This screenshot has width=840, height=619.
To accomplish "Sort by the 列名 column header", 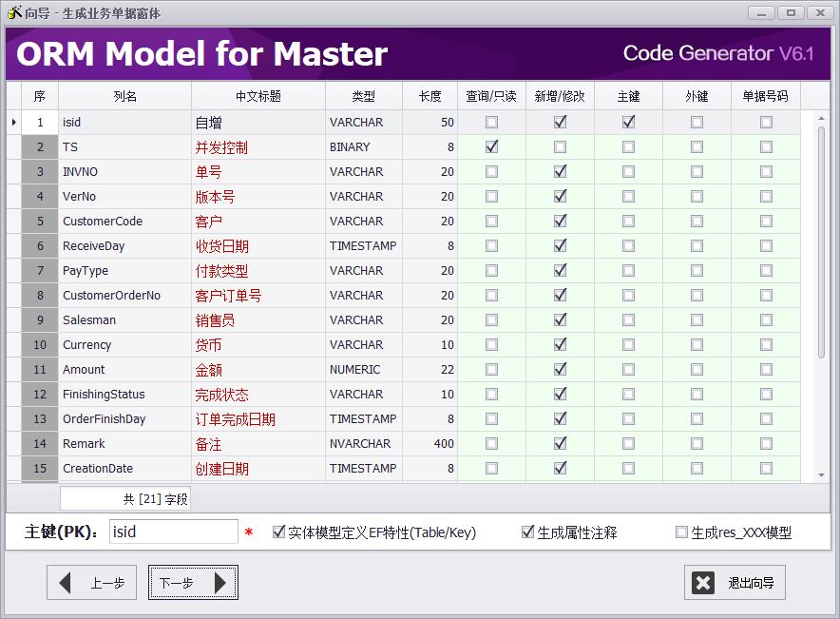I will 124,96.
